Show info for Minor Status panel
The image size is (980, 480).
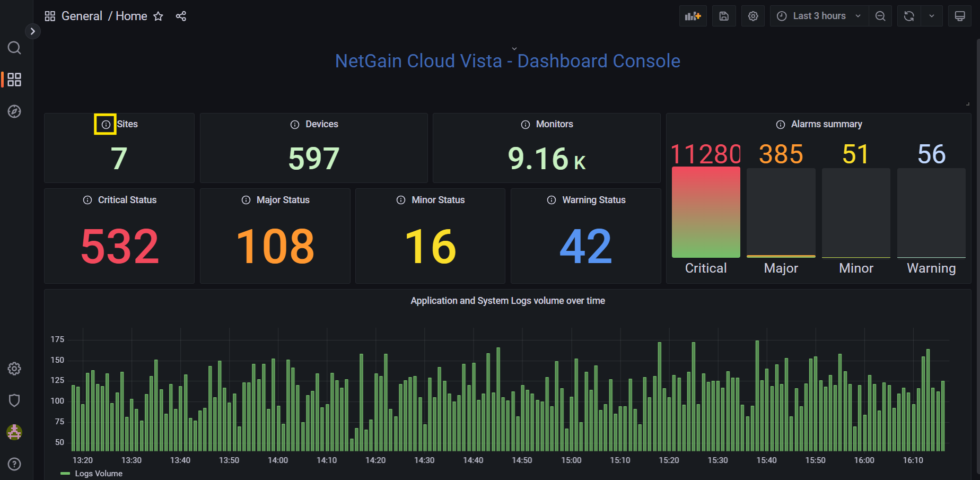coord(401,200)
